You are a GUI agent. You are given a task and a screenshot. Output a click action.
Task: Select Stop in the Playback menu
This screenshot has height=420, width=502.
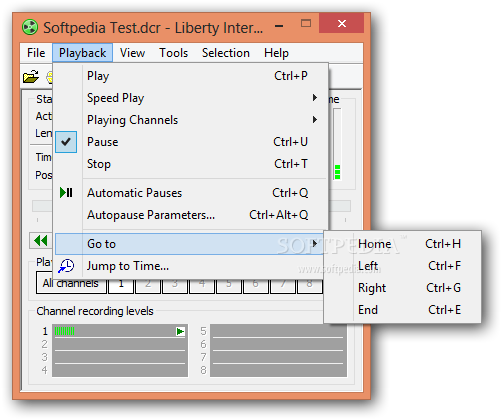pyautogui.click(x=190, y=164)
